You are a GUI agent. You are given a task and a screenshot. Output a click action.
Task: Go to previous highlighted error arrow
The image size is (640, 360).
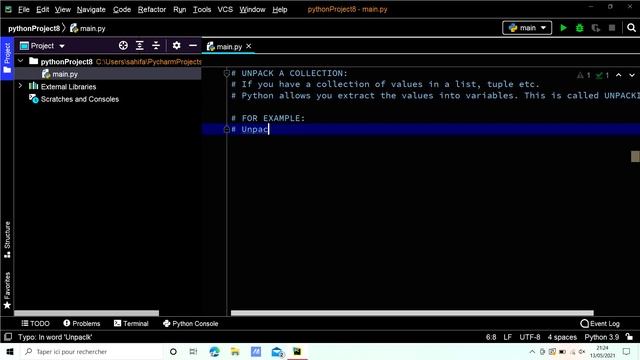coord(619,75)
